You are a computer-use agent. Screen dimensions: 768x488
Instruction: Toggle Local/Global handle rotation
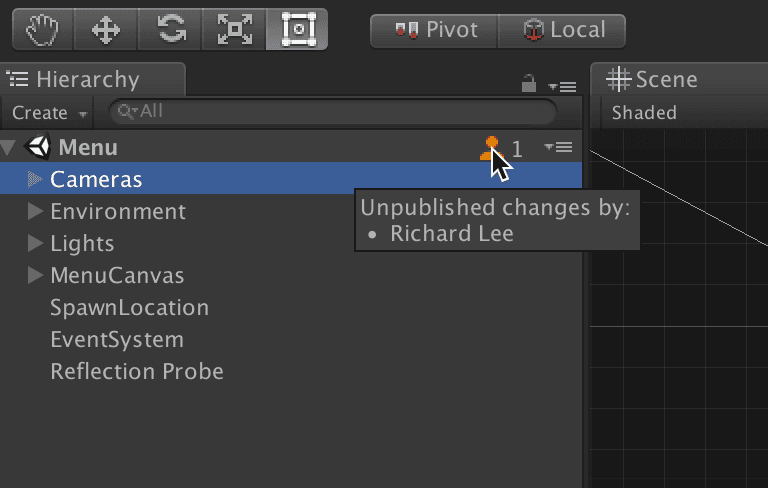pyautogui.click(x=562, y=30)
